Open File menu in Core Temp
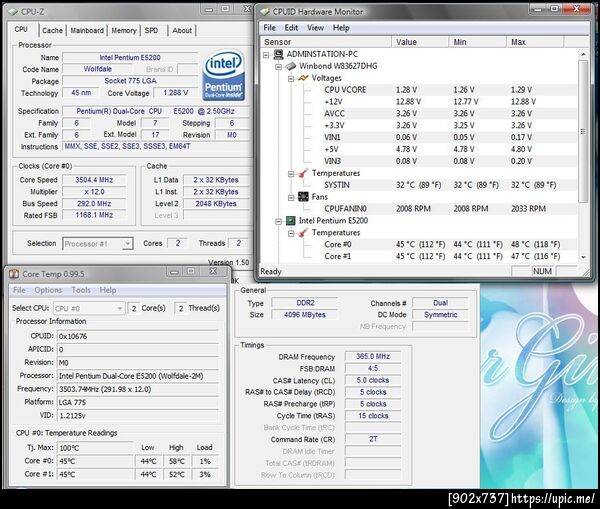 coord(19,290)
